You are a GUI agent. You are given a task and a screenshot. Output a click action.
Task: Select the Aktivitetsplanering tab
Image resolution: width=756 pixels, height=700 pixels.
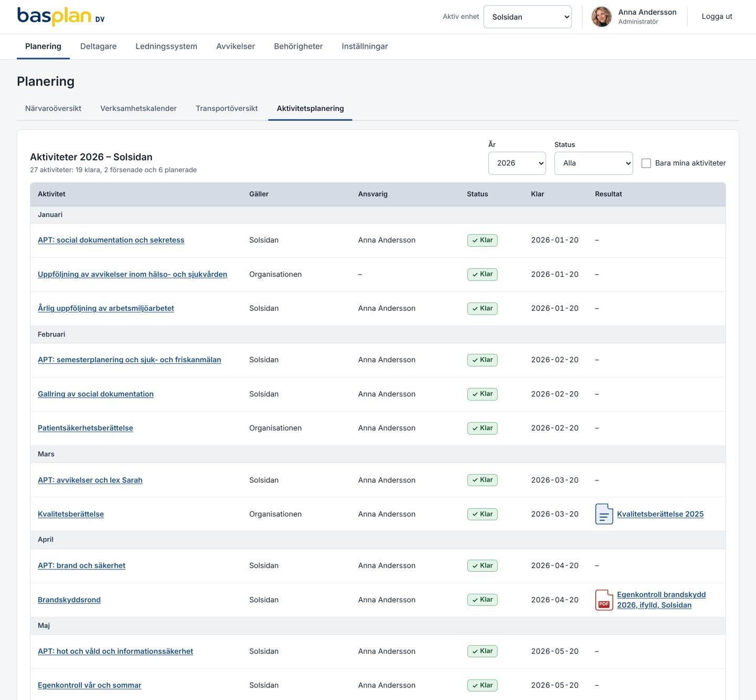pyautogui.click(x=310, y=108)
